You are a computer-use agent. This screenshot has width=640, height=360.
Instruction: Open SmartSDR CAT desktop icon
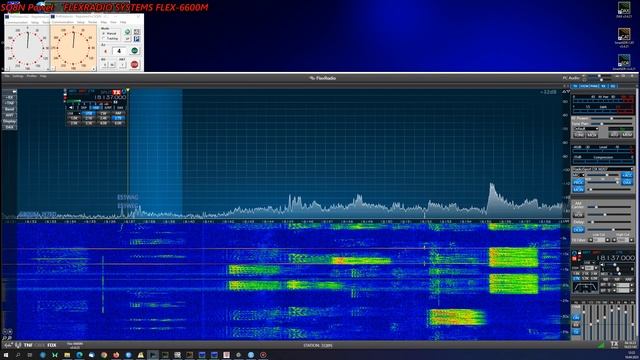pyautogui.click(x=624, y=38)
